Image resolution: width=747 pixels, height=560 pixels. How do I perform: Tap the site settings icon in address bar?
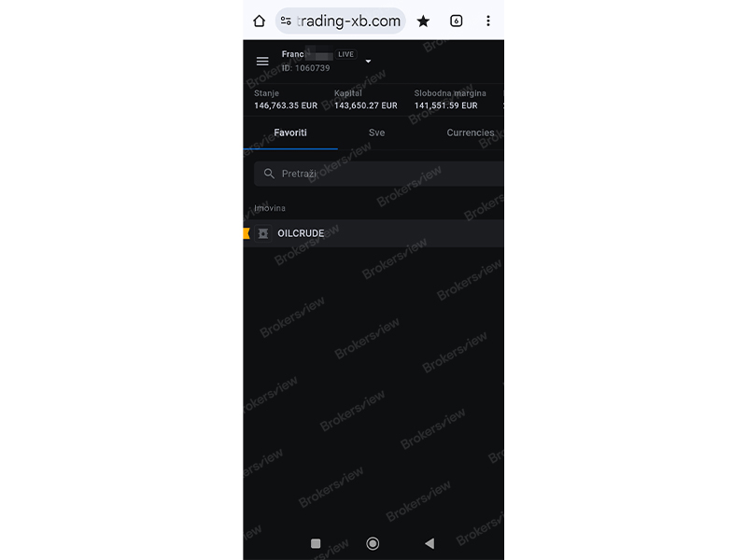coord(286,21)
